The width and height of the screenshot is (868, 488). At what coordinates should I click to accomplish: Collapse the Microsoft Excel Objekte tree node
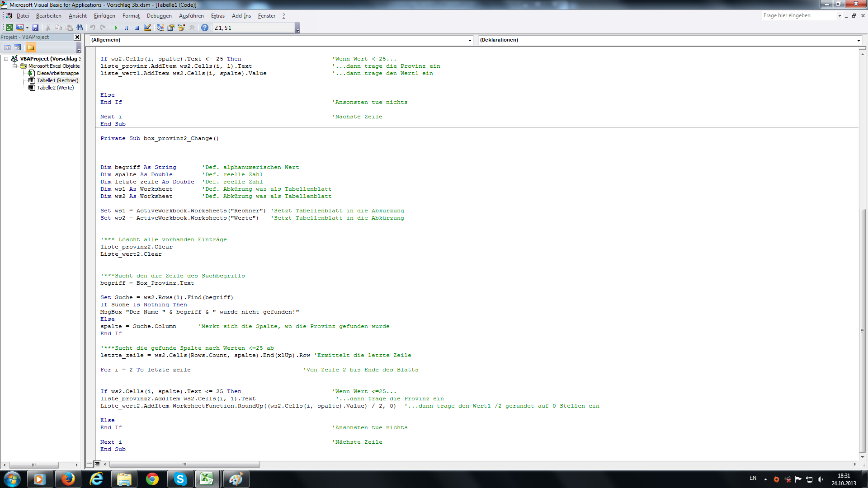coord(14,66)
